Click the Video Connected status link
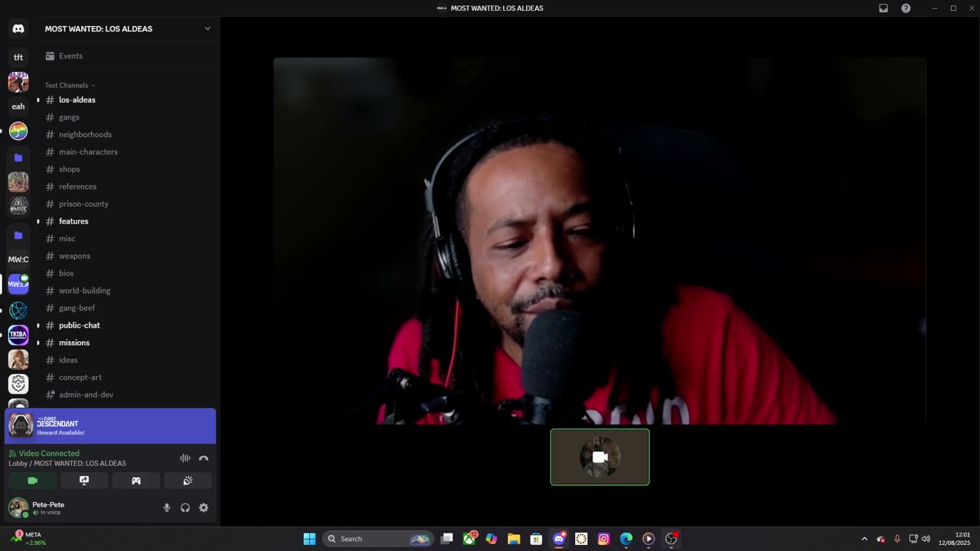Screen dimensions: 980x551 [x=44, y=453]
